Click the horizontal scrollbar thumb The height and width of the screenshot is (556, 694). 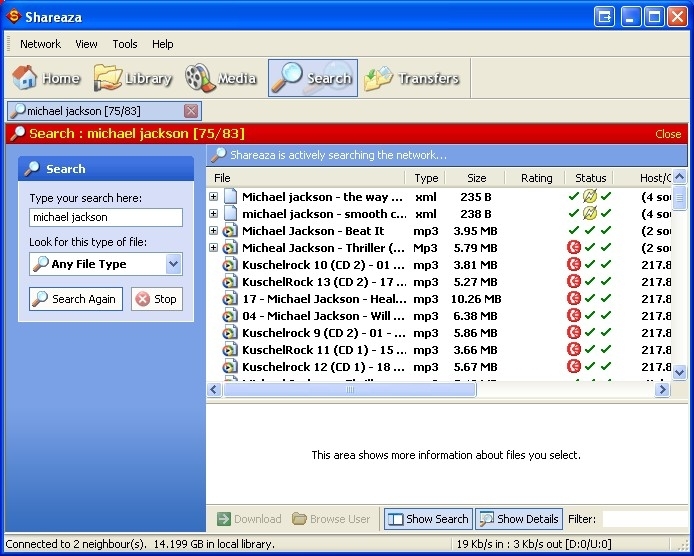coord(350,390)
